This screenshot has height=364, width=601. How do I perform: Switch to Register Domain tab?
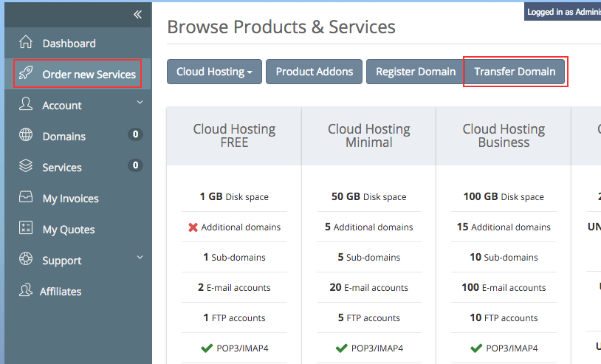coord(416,72)
